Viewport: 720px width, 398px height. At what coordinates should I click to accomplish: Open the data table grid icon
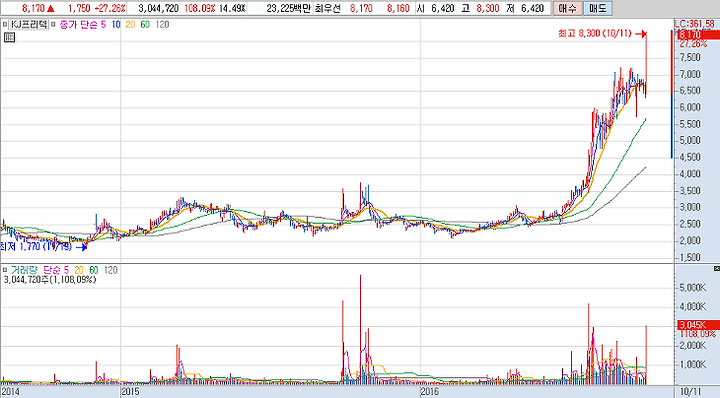pos(9,38)
